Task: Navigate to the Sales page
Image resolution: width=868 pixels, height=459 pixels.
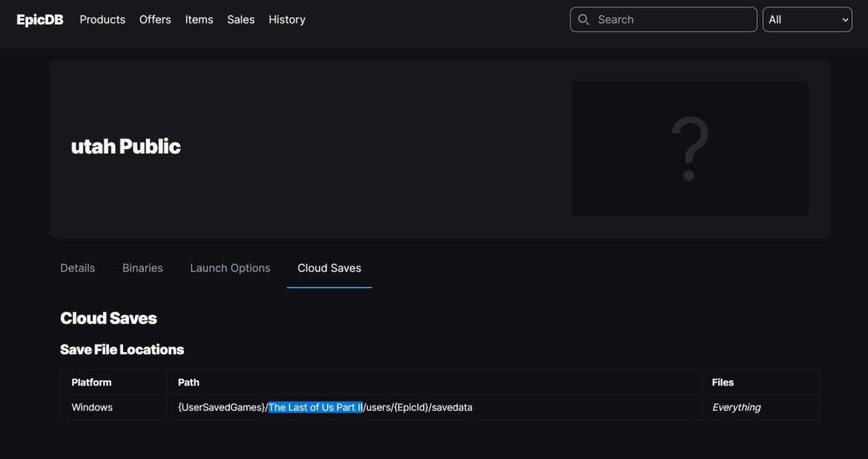Action: point(240,19)
